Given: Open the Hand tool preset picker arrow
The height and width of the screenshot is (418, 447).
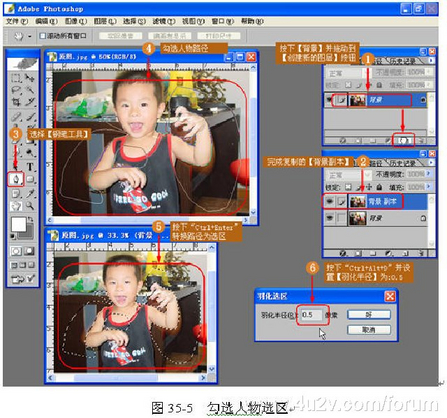Looking at the screenshot, I should pos(30,36).
